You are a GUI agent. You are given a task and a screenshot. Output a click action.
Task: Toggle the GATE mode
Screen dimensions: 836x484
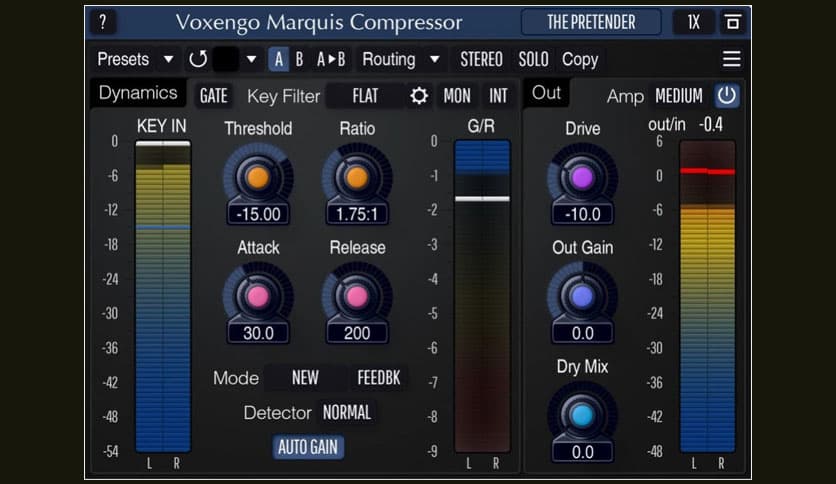click(x=213, y=96)
